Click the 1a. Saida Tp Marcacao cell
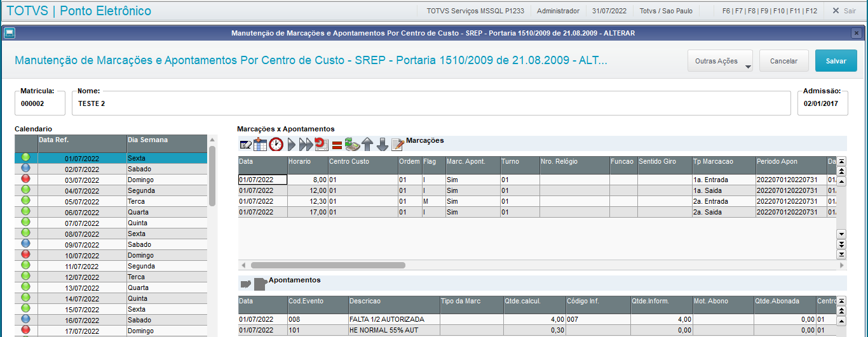The height and width of the screenshot is (337, 868). pyautogui.click(x=724, y=190)
